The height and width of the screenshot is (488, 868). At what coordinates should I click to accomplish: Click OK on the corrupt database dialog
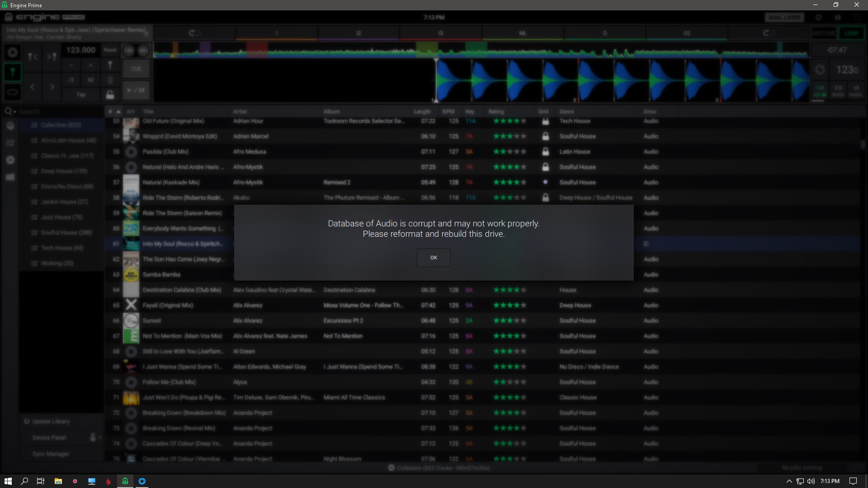434,258
